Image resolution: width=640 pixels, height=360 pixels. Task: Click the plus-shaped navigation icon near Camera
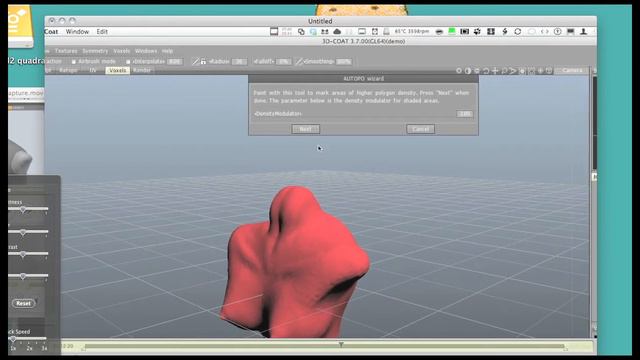coord(495,71)
